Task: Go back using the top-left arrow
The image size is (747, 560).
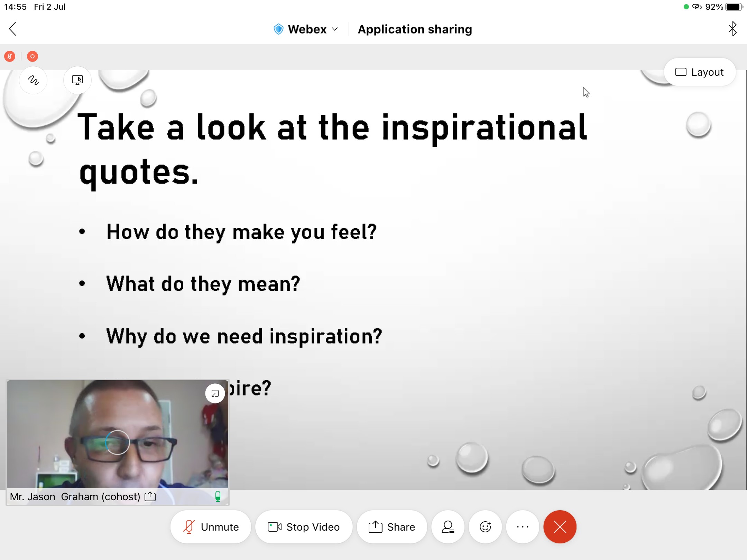Action: pos(13,29)
